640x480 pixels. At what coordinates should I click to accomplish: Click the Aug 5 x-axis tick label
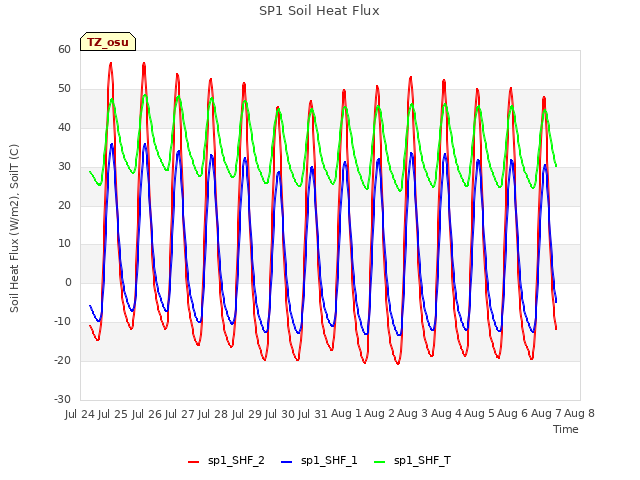tap(479, 414)
